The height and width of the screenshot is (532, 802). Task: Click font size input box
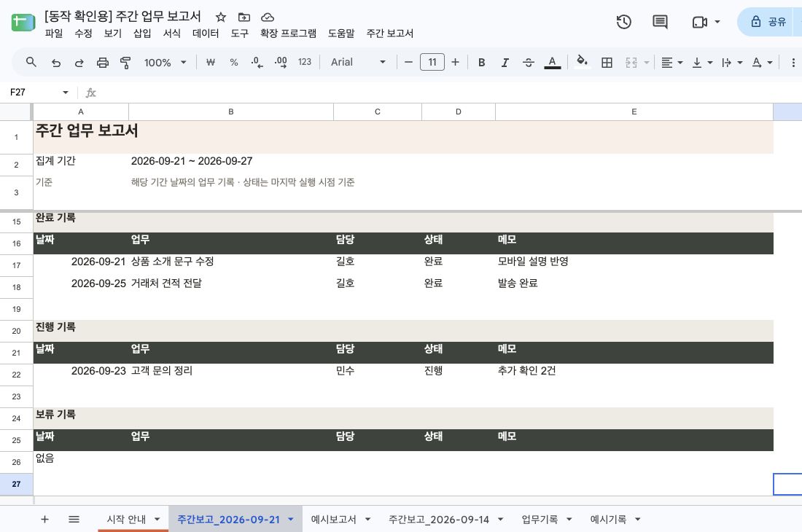[x=432, y=62]
